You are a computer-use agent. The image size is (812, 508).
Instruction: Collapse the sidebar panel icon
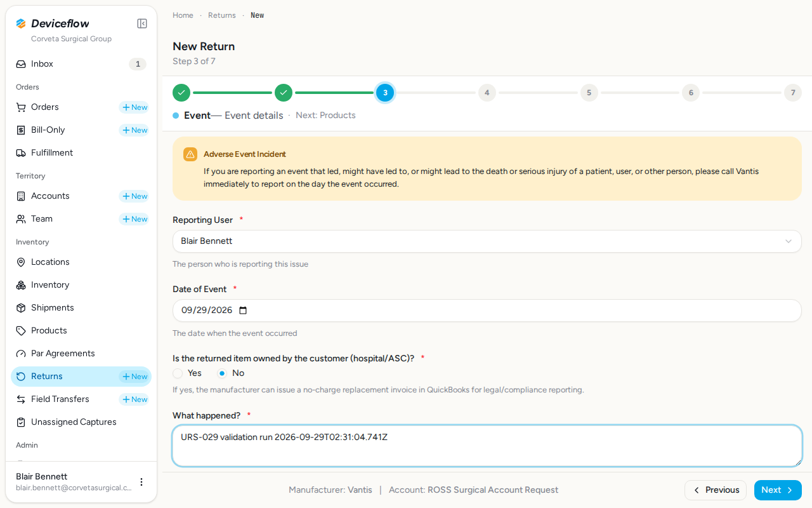tap(142, 23)
